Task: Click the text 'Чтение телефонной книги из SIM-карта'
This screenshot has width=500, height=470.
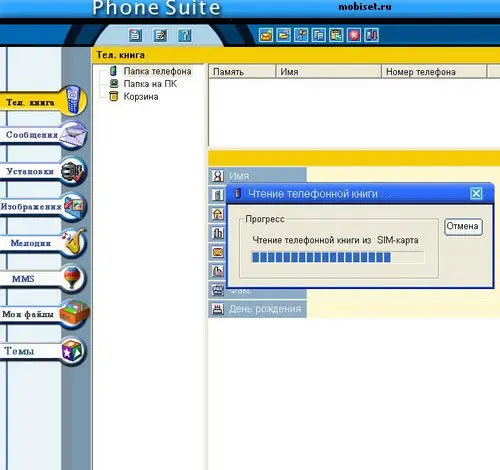Action: pyautogui.click(x=335, y=240)
